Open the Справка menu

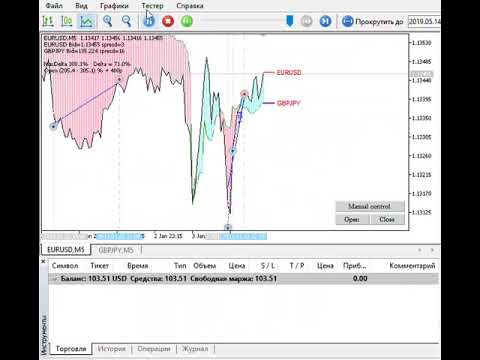[x=190, y=6]
